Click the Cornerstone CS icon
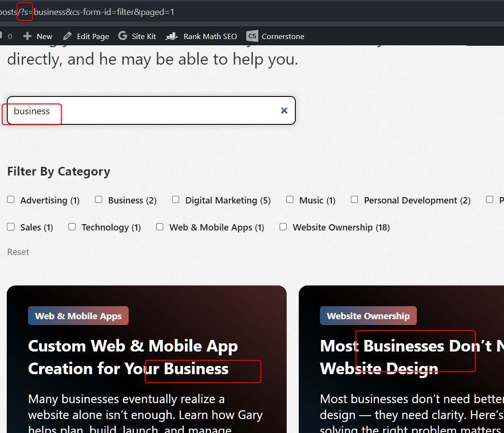The height and width of the screenshot is (433, 504). click(252, 36)
